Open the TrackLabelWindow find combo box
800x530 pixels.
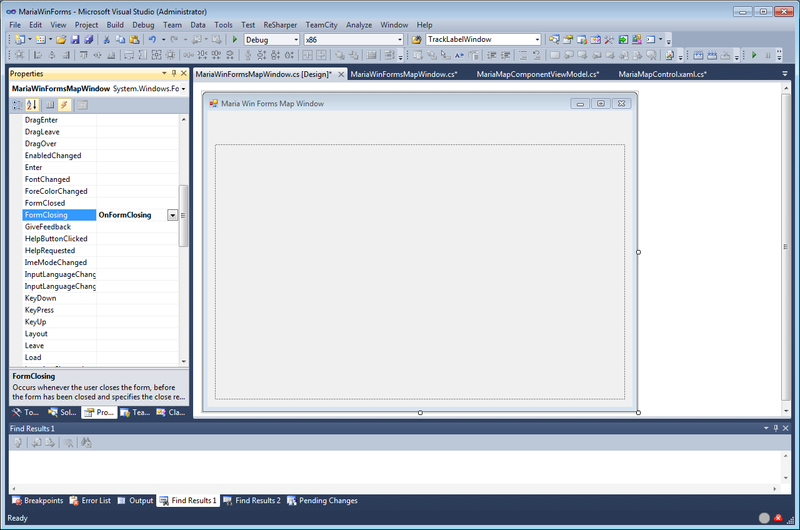537,40
